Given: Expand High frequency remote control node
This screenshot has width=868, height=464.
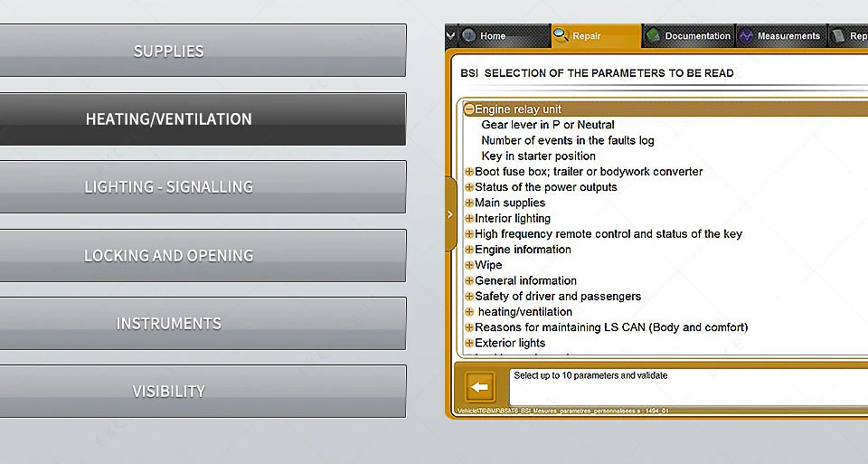Looking at the screenshot, I should pos(469,233).
